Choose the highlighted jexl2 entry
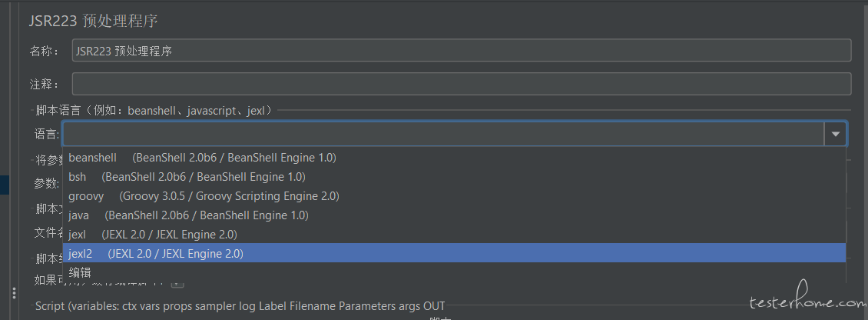 (454, 253)
